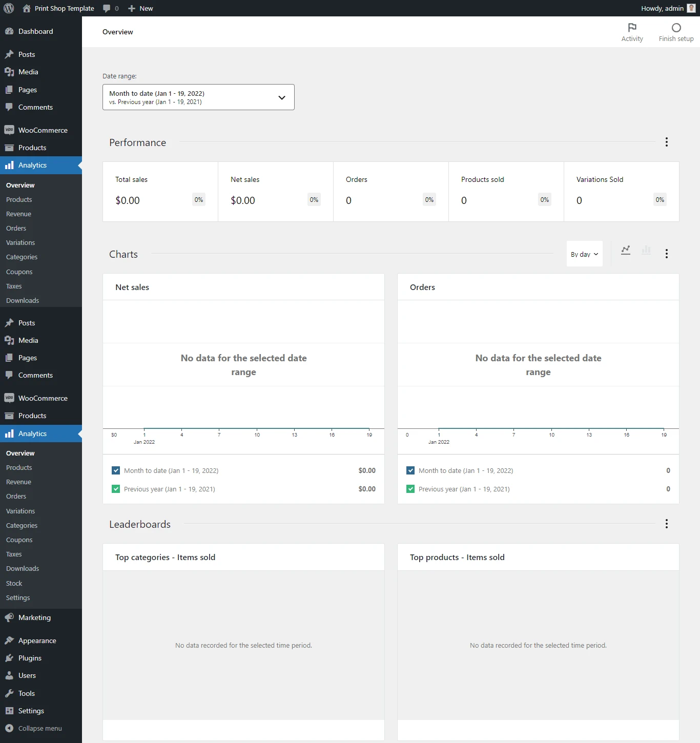Click the Date range: label
The width and height of the screenshot is (700, 743).
pos(119,76)
